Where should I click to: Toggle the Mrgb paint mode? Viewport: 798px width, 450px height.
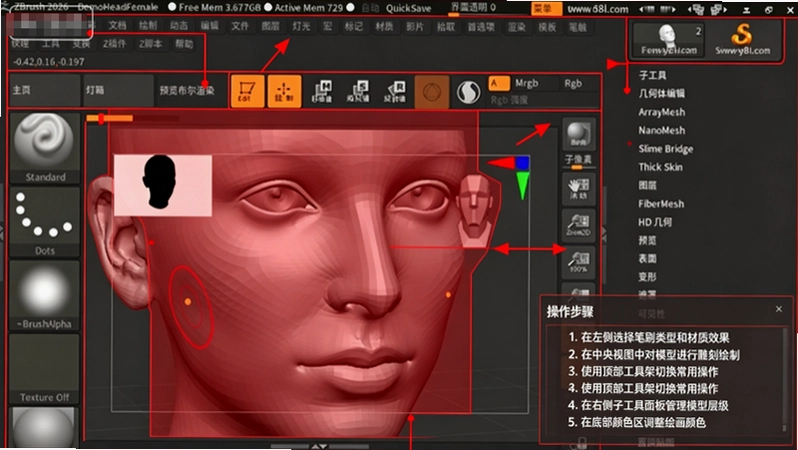526,83
